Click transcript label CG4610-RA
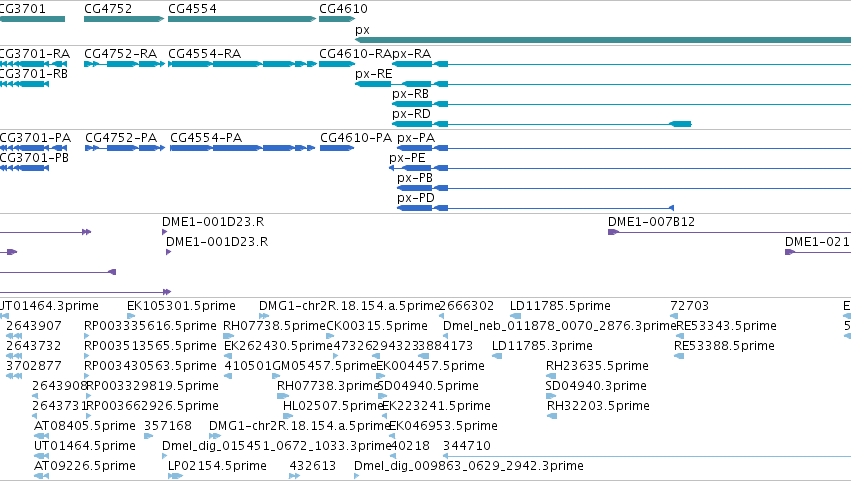The image size is (851, 481). [x=355, y=54]
